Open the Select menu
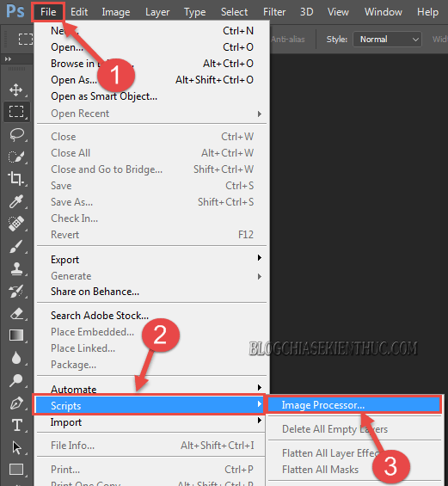This screenshot has width=448, height=486. coord(234,12)
